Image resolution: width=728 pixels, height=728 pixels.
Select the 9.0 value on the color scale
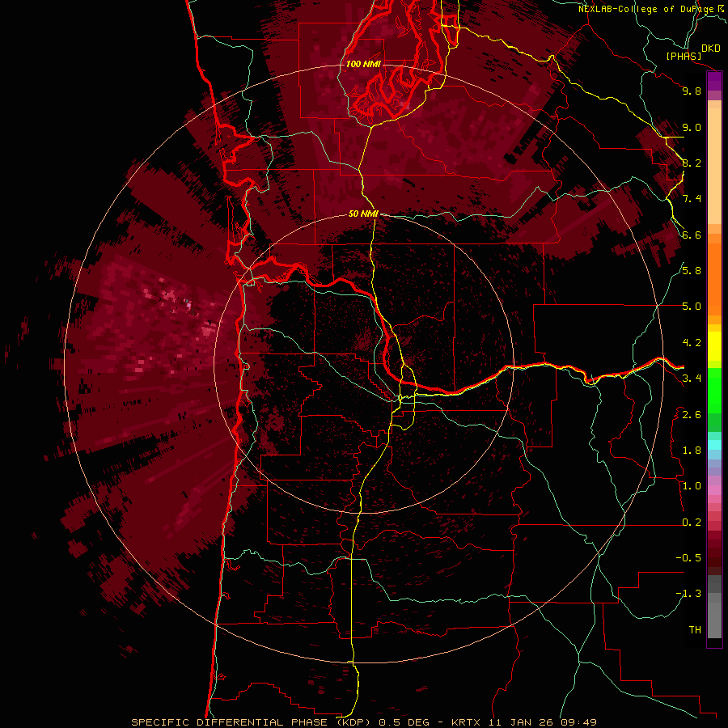pyautogui.click(x=692, y=127)
